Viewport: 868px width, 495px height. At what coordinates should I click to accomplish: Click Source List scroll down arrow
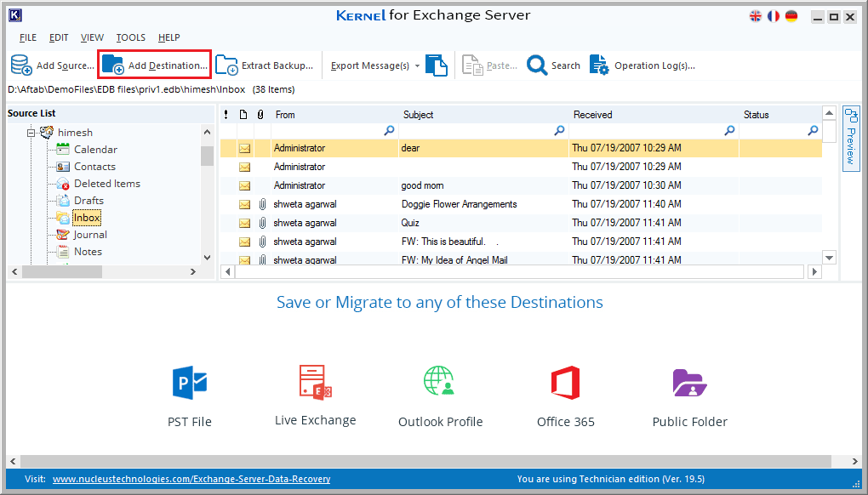click(207, 257)
